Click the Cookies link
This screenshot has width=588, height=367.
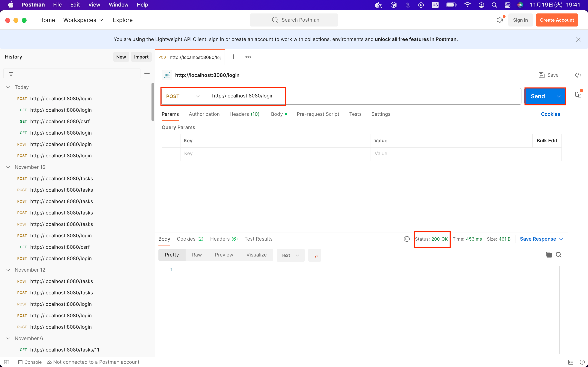(550, 114)
